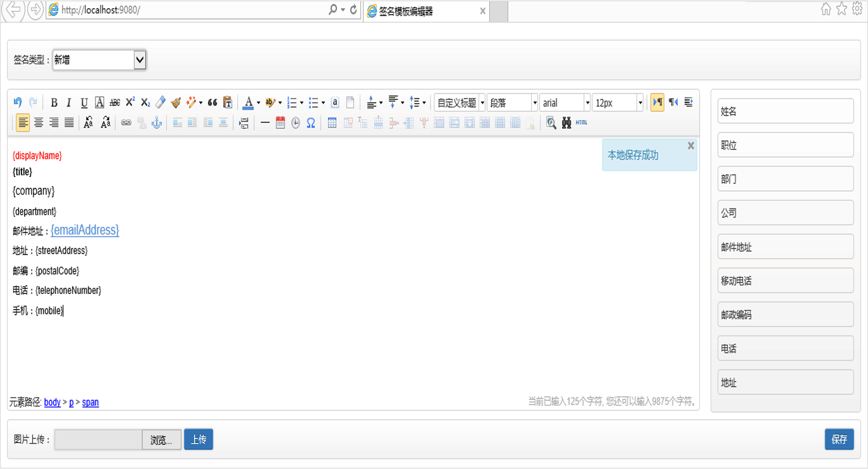Insert an anchor with the anchor icon
Viewport: 868px width, 469px height.
tap(156, 123)
